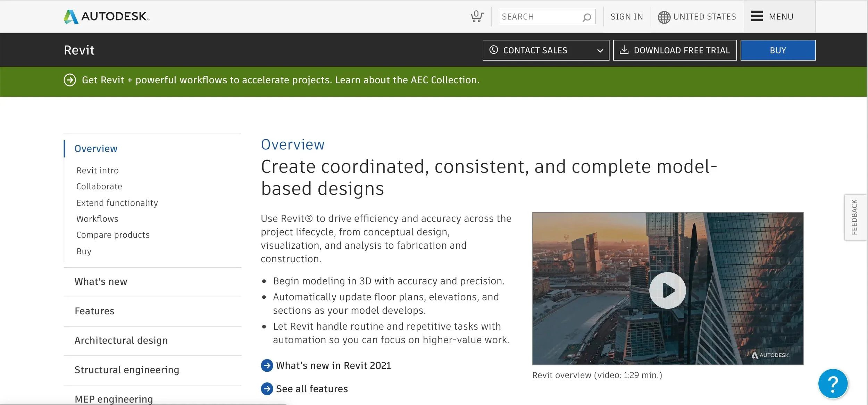This screenshot has height=405, width=868.
Task: Select Compare products in the sidebar
Action: pyautogui.click(x=113, y=235)
